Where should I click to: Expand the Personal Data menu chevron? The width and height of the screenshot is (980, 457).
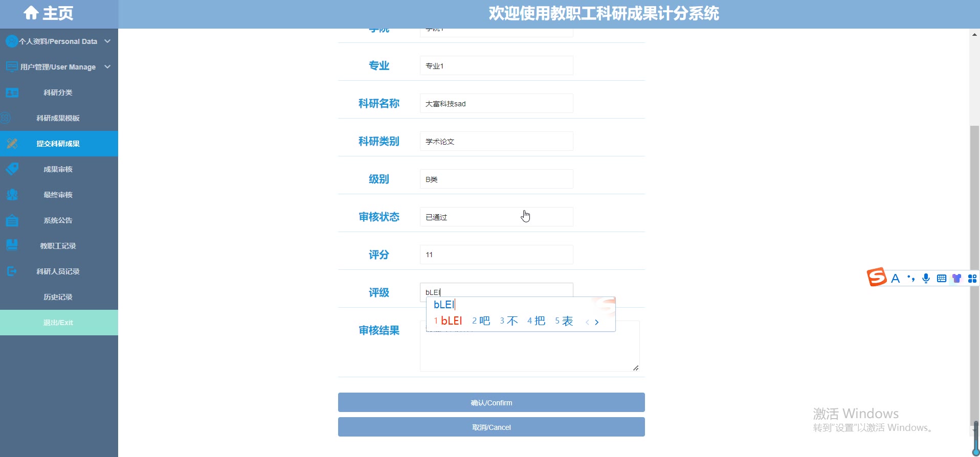(x=107, y=41)
